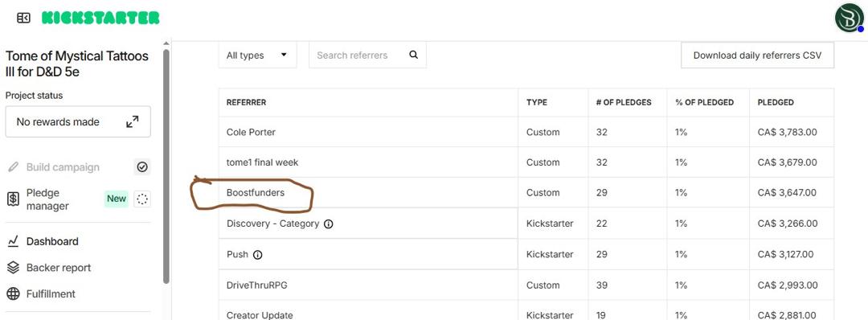Click the scrollbar up arrow in sidebar

click(166, 43)
